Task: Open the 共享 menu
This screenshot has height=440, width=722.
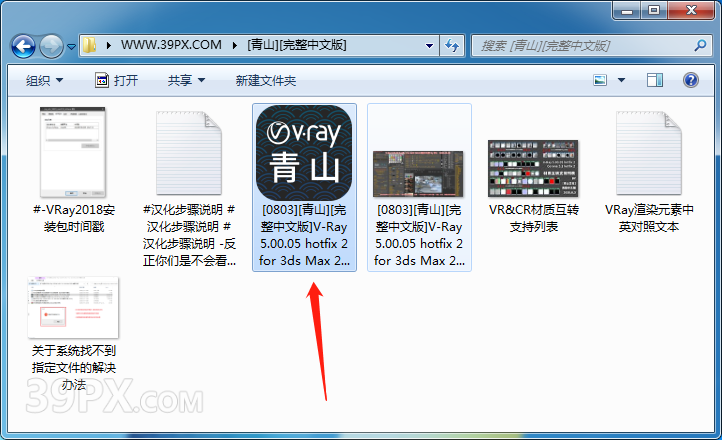Action: 186,81
